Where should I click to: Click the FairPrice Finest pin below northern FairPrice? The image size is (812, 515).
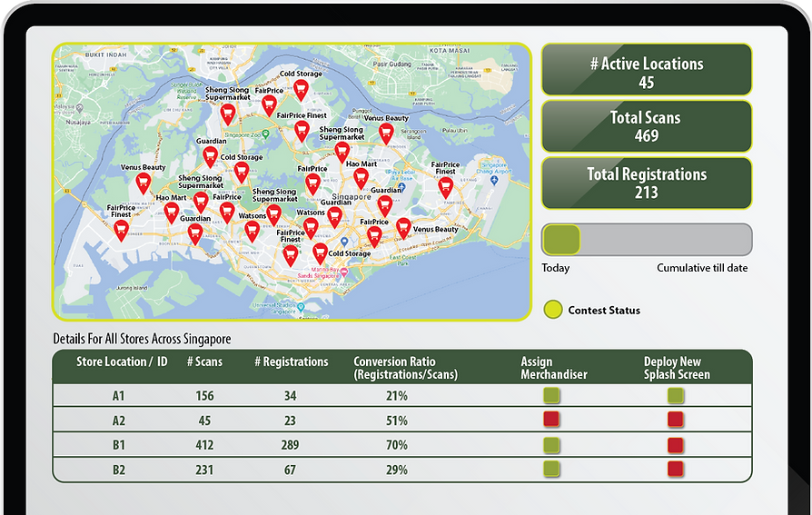[302, 131]
